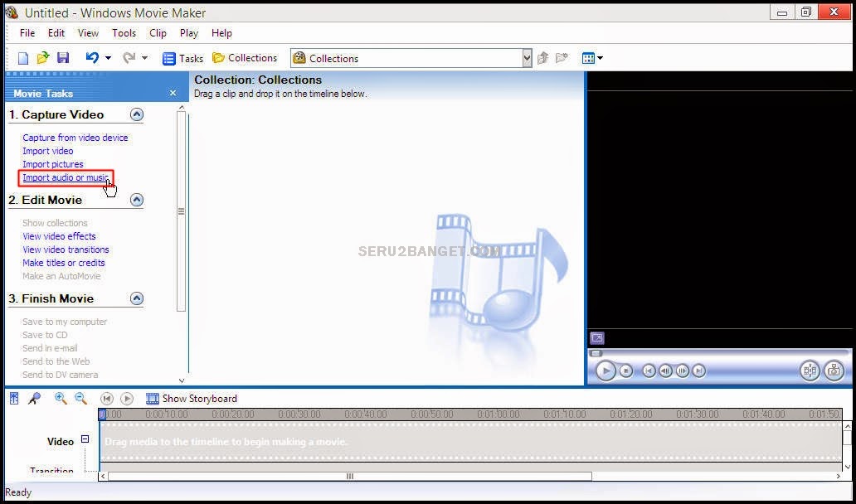Open the Views dropdown button
Screen dimensions: 856x504
[x=592, y=58]
